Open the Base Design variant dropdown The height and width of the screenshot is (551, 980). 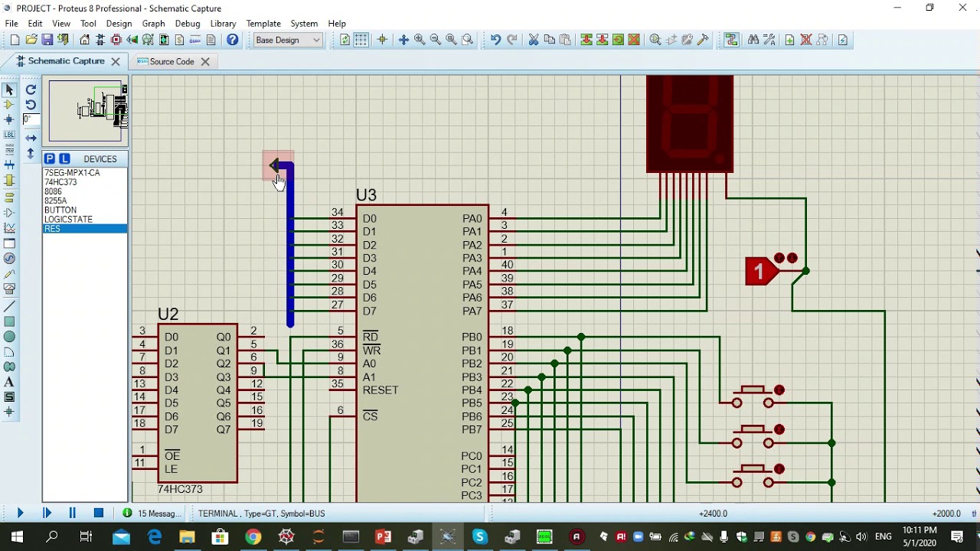click(288, 40)
